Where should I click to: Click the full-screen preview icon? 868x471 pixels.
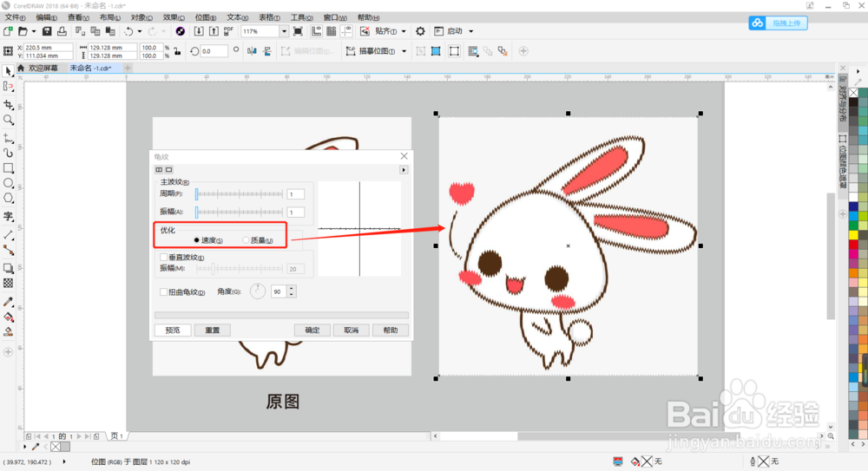click(x=298, y=31)
